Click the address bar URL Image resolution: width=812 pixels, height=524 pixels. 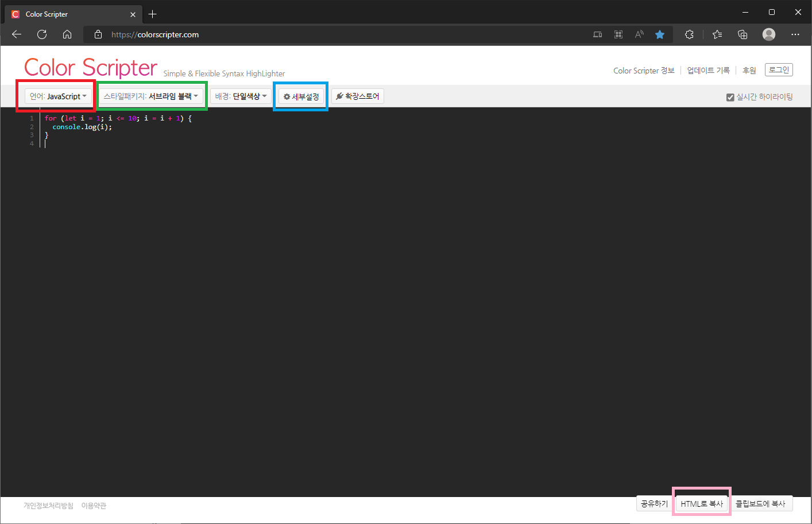click(x=155, y=34)
